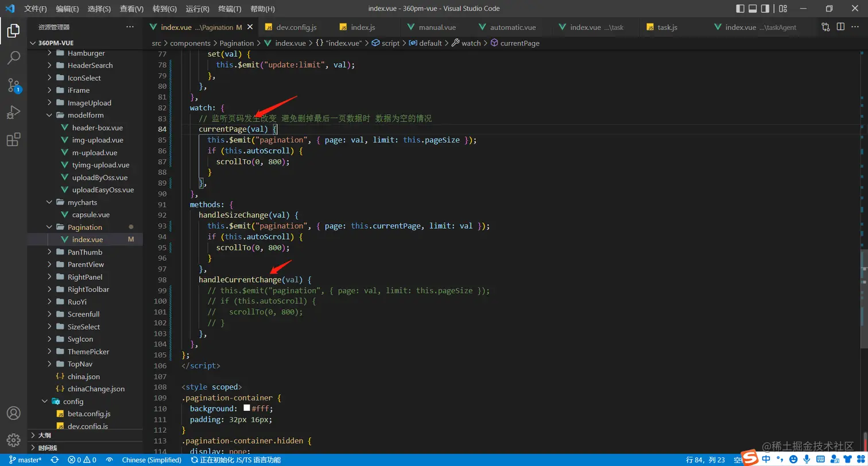
Task: Click the Synchronize Changes status bar icon
Action: 55,460
